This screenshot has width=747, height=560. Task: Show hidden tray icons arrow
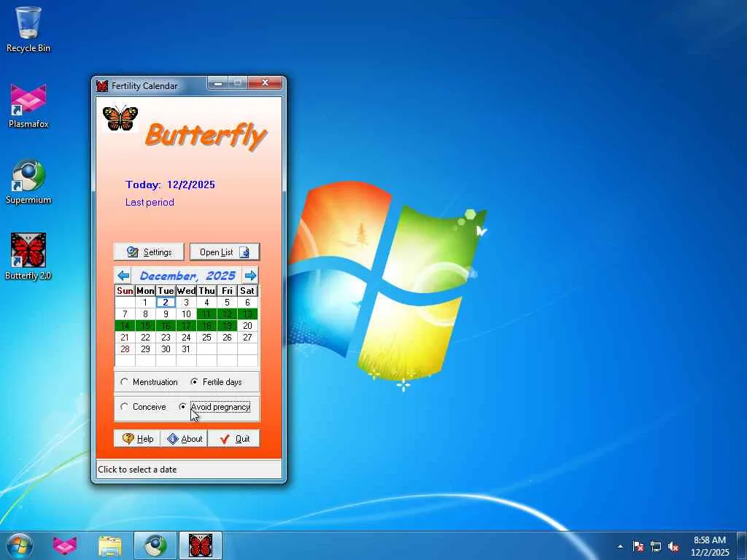pyautogui.click(x=620, y=546)
